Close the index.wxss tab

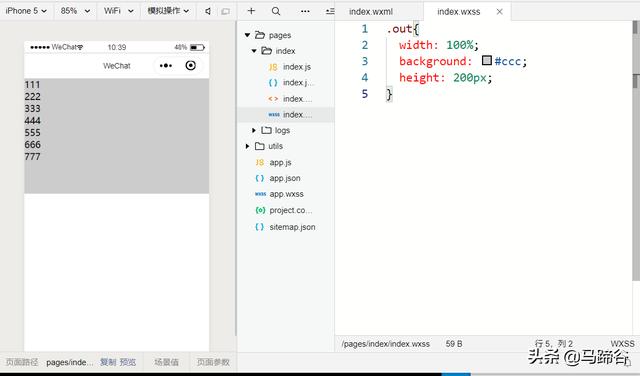(499, 12)
